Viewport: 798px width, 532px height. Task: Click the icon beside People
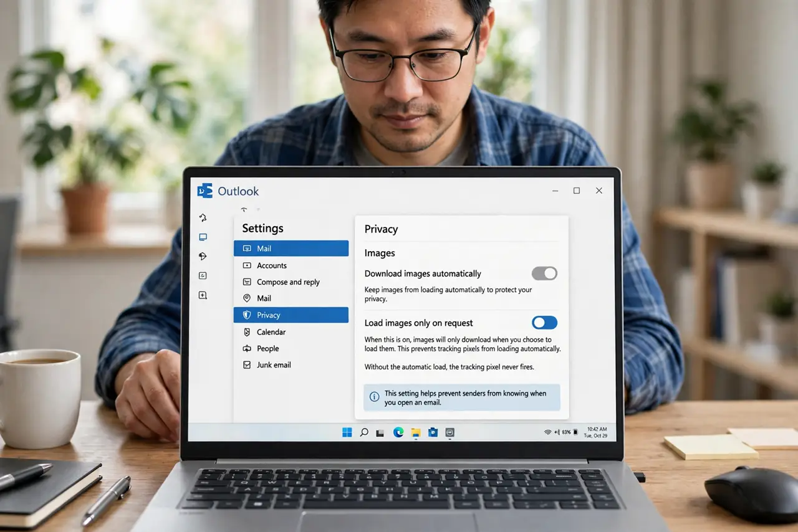tap(247, 349)
